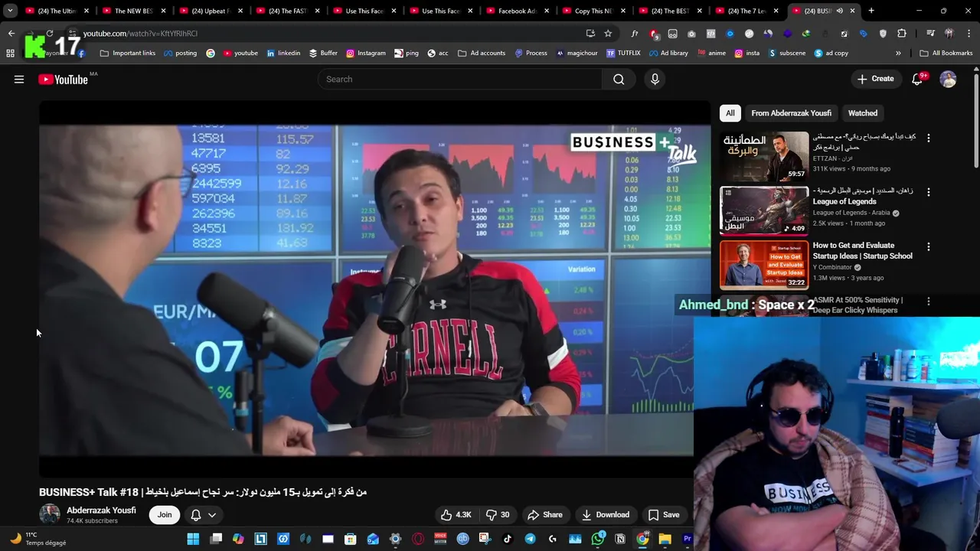Like the video with 4.3K likes

click(x=456, y=515)
